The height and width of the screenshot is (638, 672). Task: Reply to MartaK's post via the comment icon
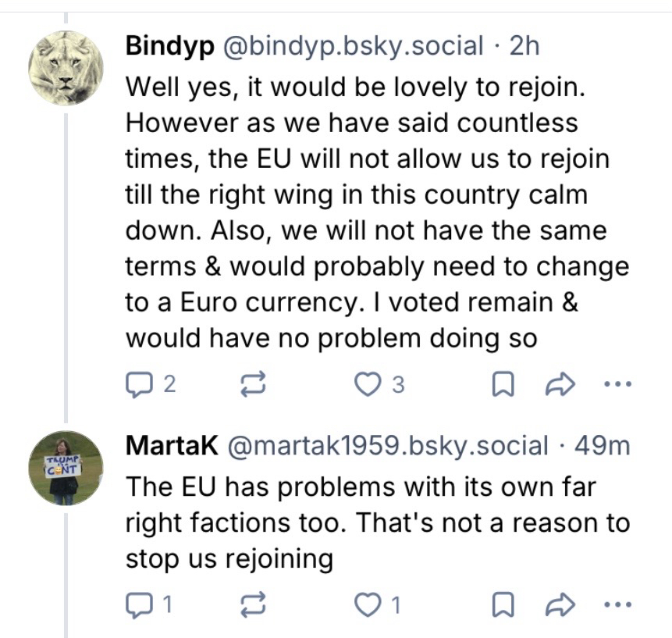coord(137,603)
